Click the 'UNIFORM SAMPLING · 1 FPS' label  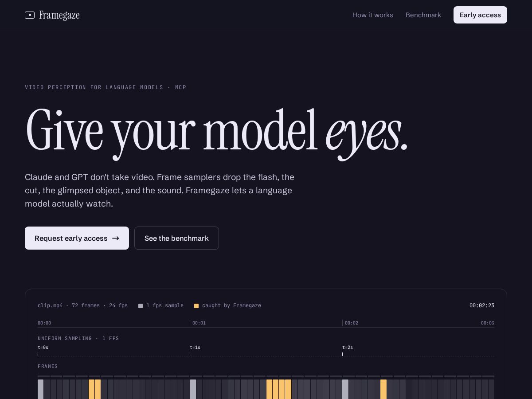coord(78,338)
